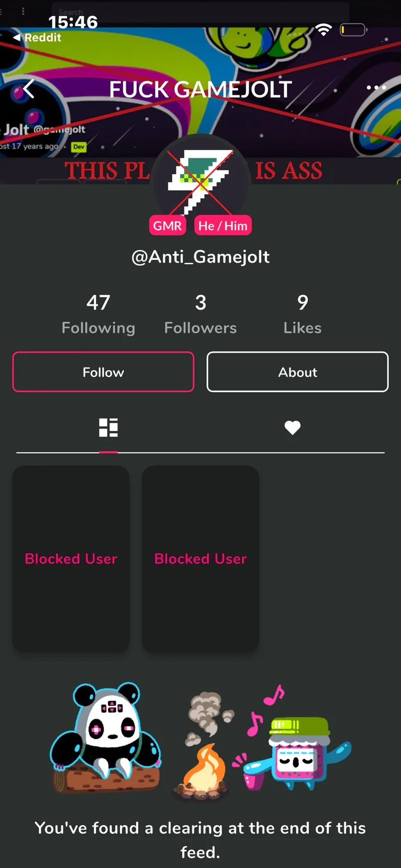Open the 47 Following list
401x868 pixels.
pyautogui.click(x=98, y=314)
